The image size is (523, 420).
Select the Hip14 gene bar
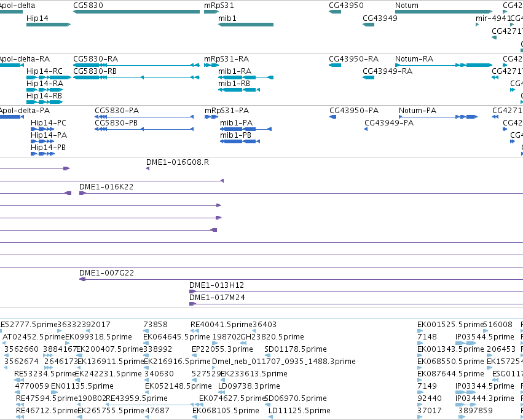pyautogui.click(x=49, y=25)
